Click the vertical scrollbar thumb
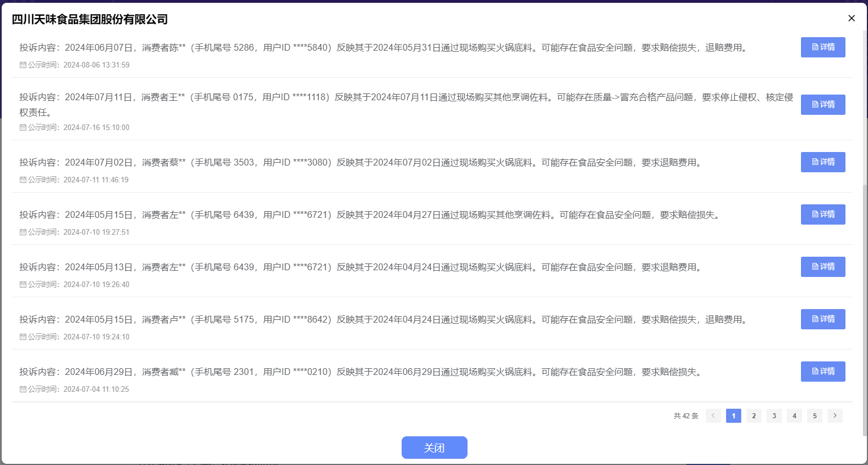The height and width of the screenshot is (465, 868). [865, 310]
